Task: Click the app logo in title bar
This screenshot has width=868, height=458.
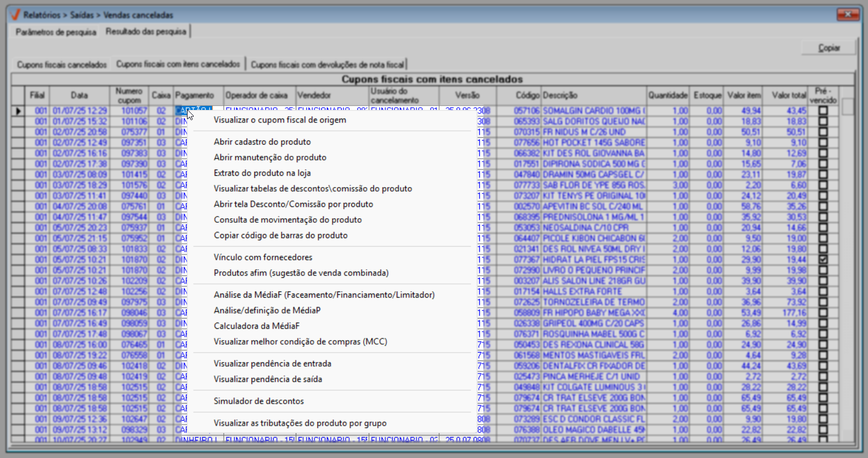Action: (15, 15)
